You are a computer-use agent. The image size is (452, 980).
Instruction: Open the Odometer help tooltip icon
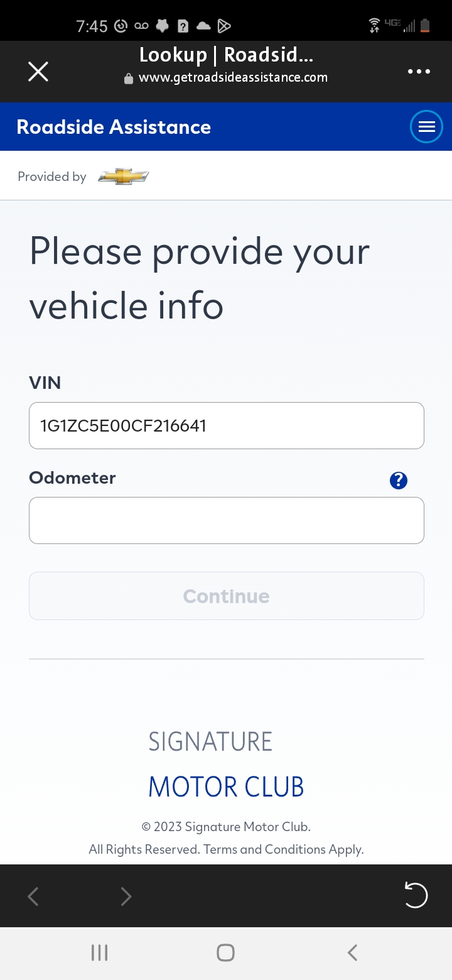399,480
